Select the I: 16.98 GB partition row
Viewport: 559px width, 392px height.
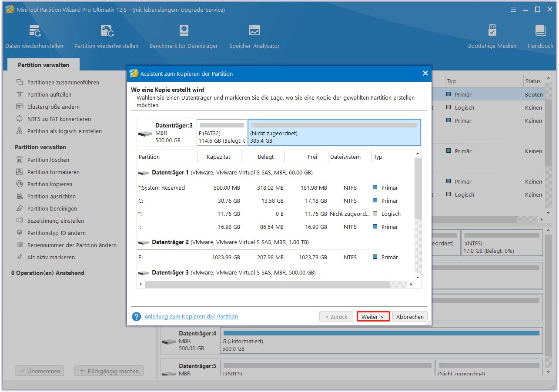click(x=276, y=227)
